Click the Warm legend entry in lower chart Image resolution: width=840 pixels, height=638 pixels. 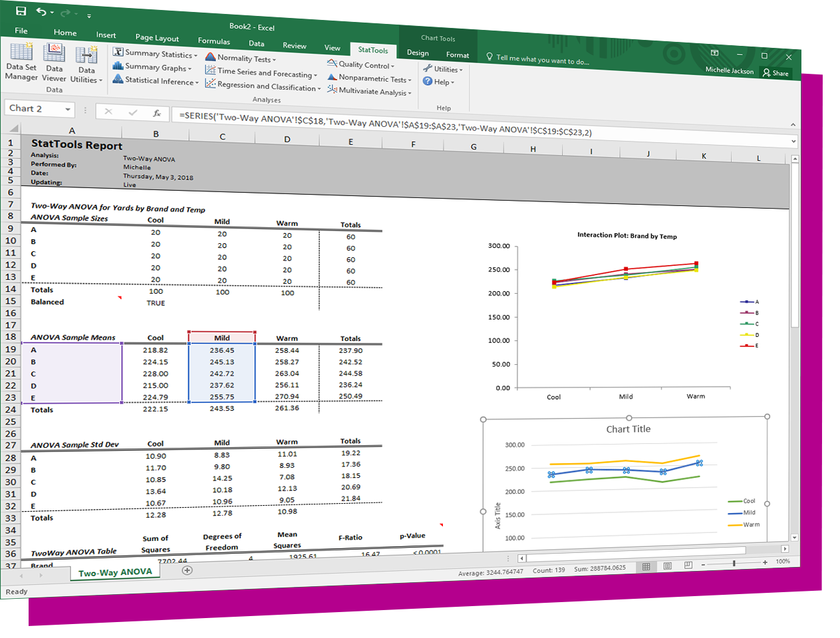744,525
